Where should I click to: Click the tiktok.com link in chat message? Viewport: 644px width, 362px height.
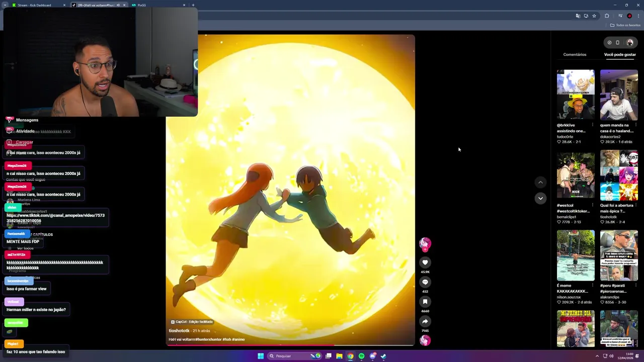[x=55, y=218]
